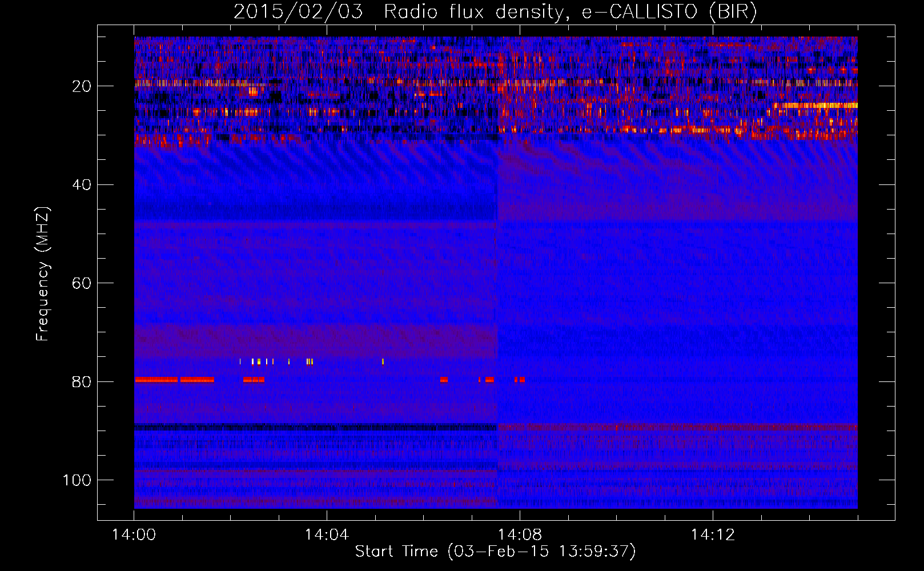Click the "Start Time (03-Feb-15 13:59:37)" label

coord(495,552)
